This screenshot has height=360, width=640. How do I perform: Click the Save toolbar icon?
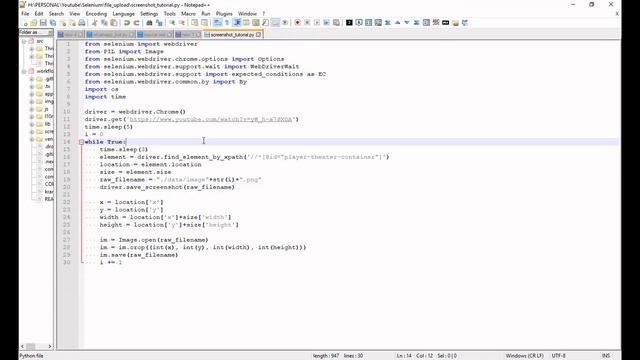click(x=43, y=23)
